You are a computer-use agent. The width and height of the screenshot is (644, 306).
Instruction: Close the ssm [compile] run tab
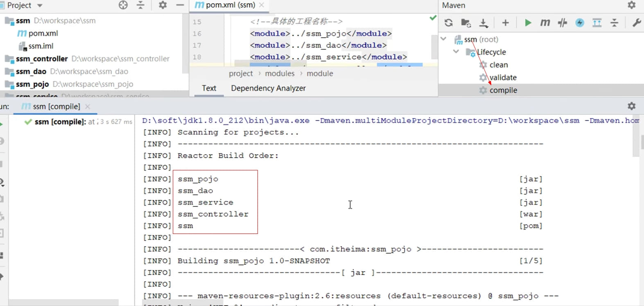(87, 107)
